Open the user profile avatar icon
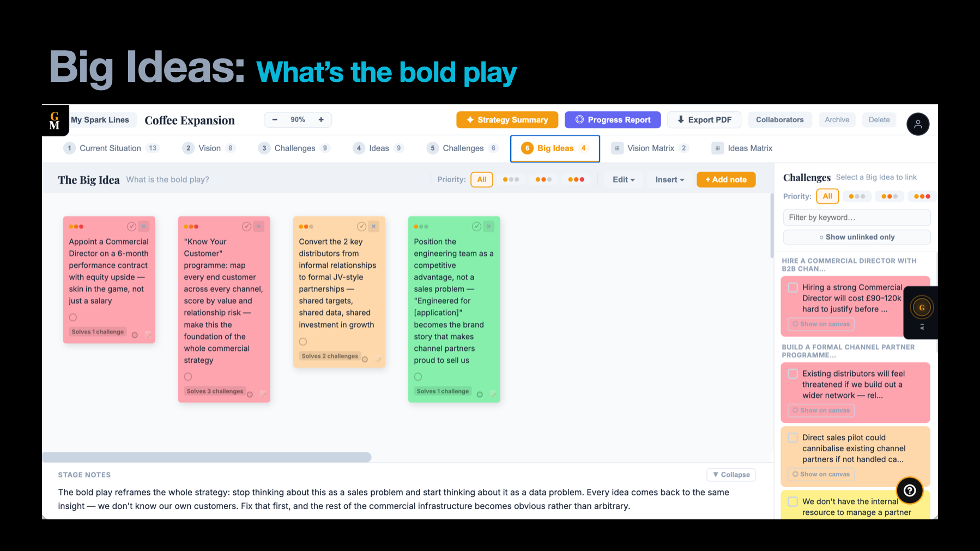 918,124
